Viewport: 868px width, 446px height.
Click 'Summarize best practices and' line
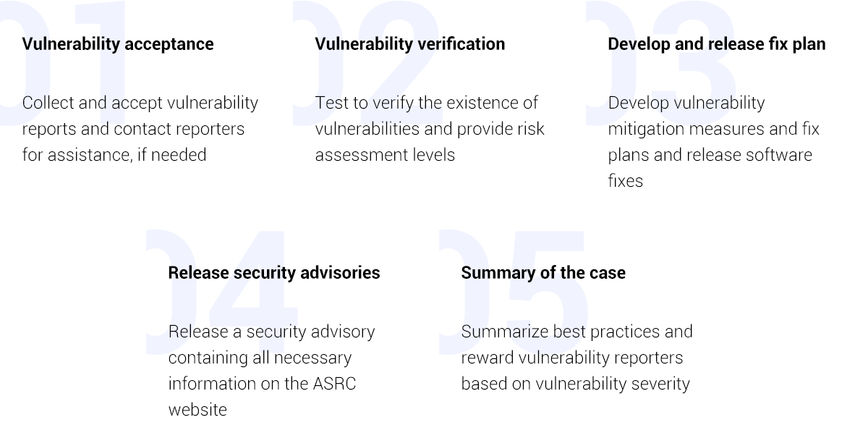point(577,332)
